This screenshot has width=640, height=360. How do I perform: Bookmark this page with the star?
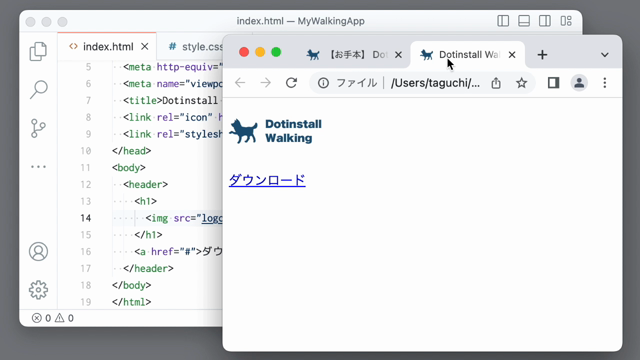tap(521, 83)
